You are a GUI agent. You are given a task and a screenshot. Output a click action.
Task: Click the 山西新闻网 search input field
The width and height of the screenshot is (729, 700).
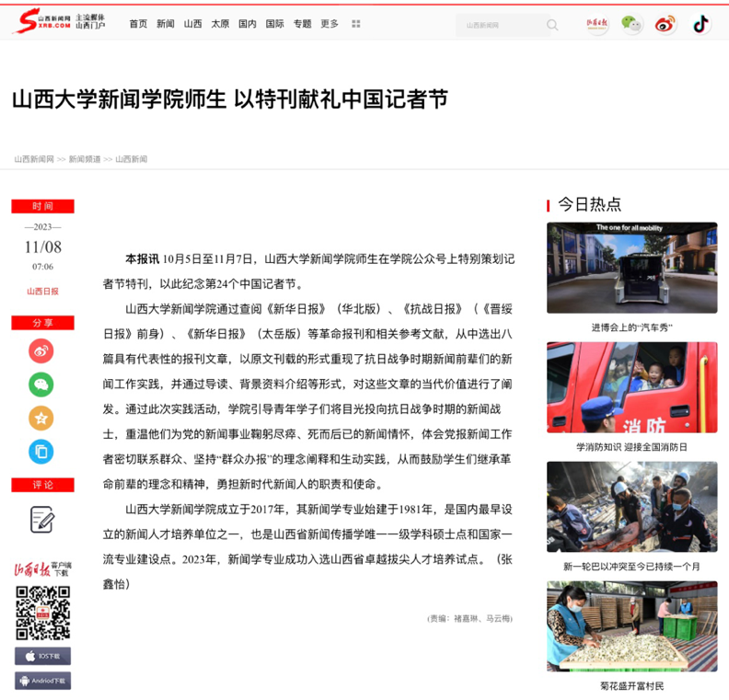pyautogui.click(x=502, y=25)
